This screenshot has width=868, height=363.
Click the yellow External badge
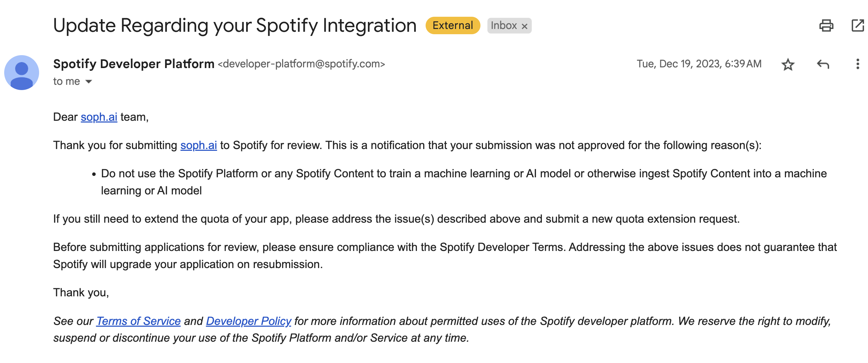(453, 25)
